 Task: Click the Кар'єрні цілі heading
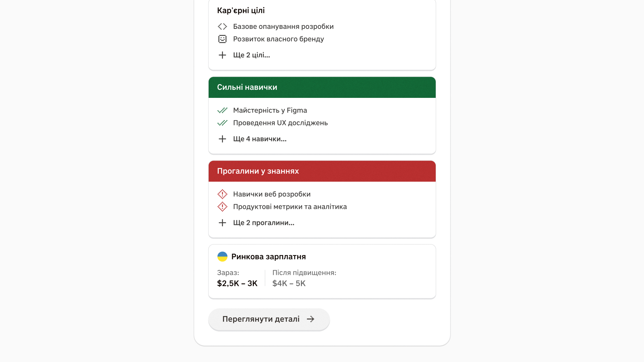(241, 10)
